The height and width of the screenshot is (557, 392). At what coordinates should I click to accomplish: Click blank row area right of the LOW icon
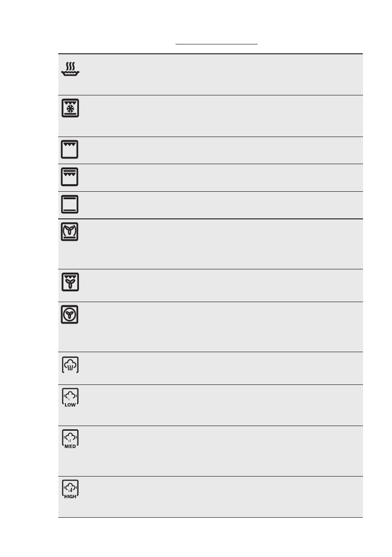pyautogui.click(x=220, y=405)
